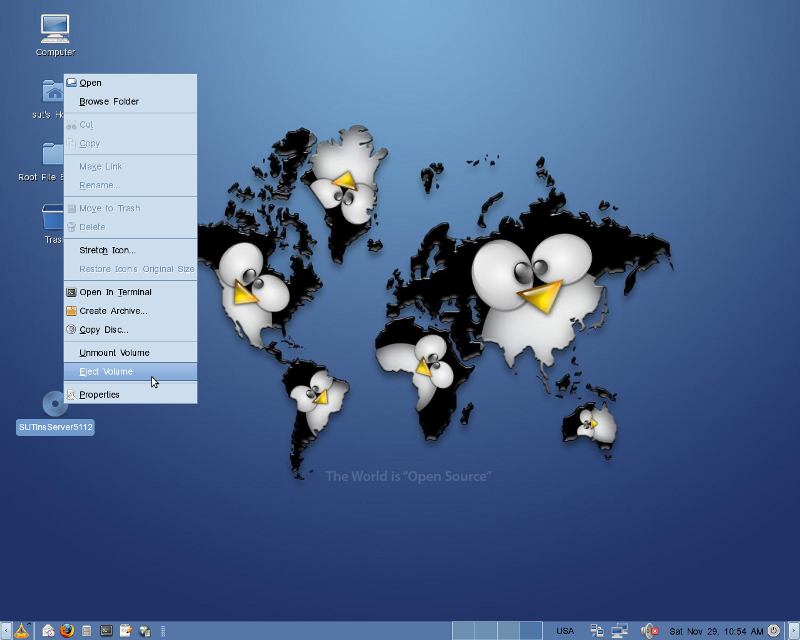Select the Root File Browser desktop icon
Image resolution: width=800 pixels, height=640 pixels.
53,154
